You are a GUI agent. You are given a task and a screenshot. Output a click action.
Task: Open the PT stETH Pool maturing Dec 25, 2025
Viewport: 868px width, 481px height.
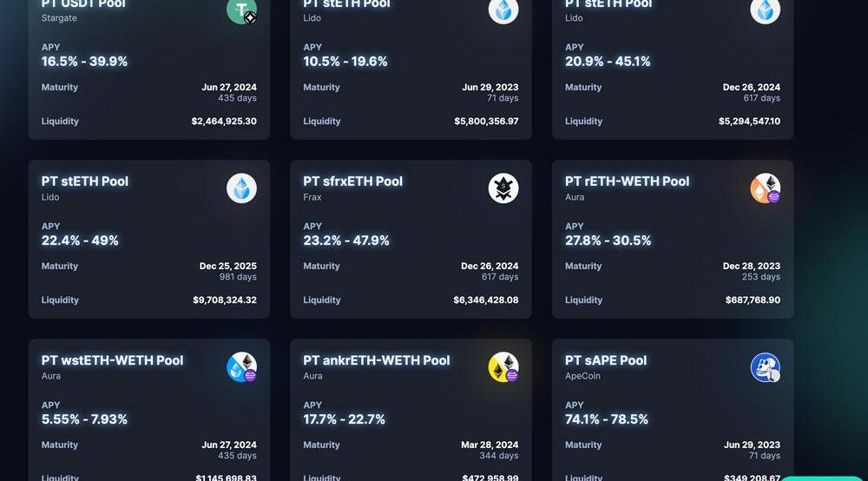pyautogui.click(x=85, y=181)
